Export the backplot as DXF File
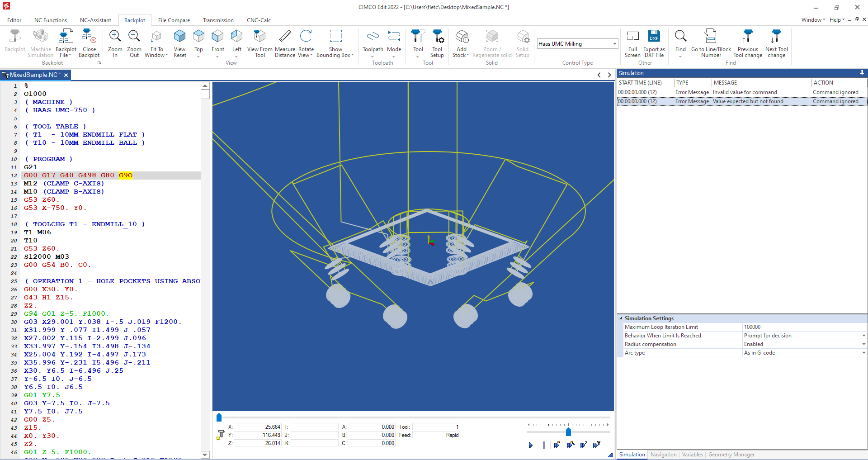 point(654,43)
